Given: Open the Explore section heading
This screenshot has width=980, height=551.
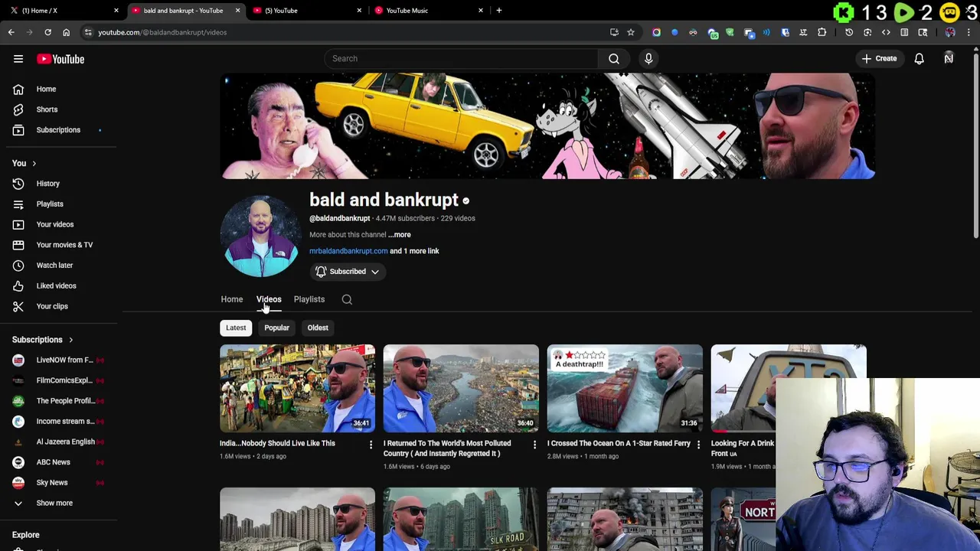Looking at the screenshot, I should tap(26, 535).
